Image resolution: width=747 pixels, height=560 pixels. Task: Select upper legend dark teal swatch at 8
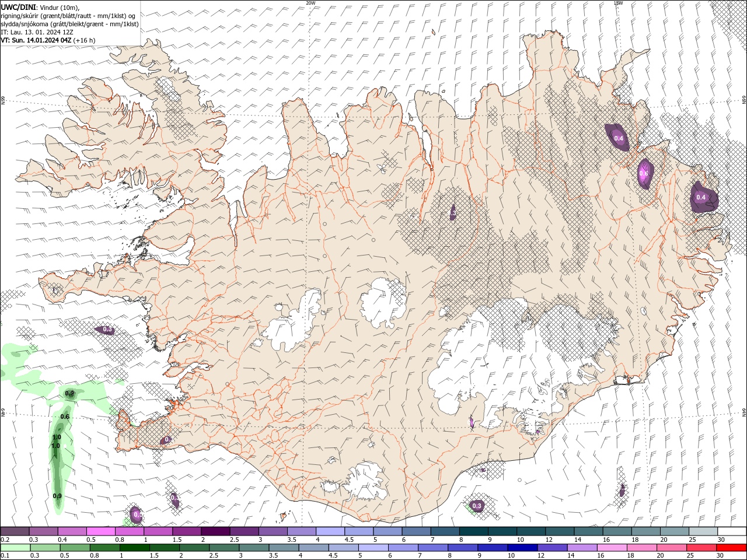pos(473,531)
